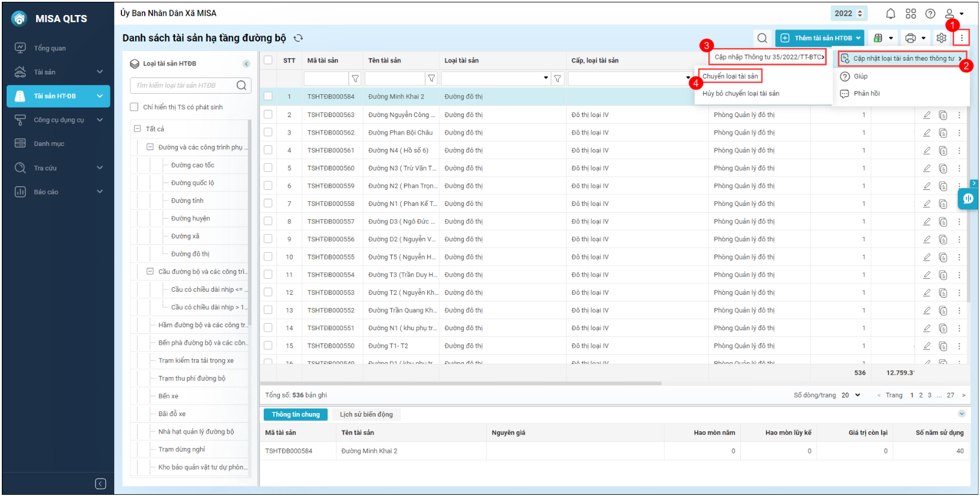This screenshot has width=980, height=496.
Task: Select checkbox for row TSHTĐB000584
Action: click(x=268, y=96)
